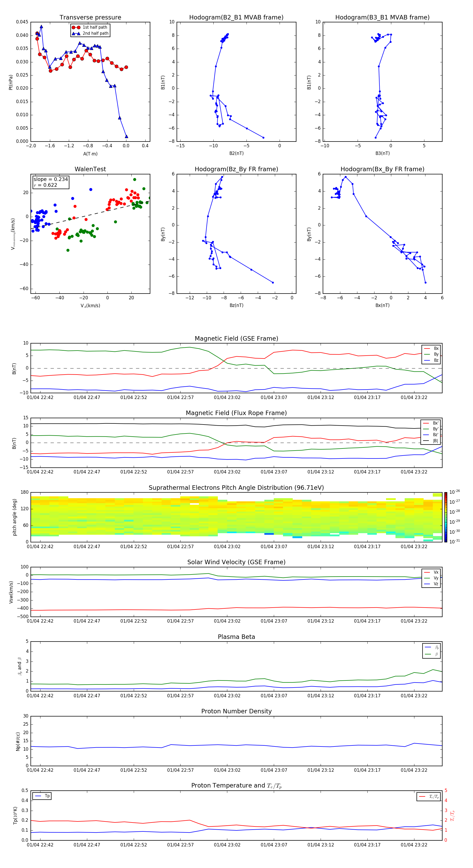Click the "B3(nT)" x-axis label
Screen dimensions: 473x868
coord(382,153)
